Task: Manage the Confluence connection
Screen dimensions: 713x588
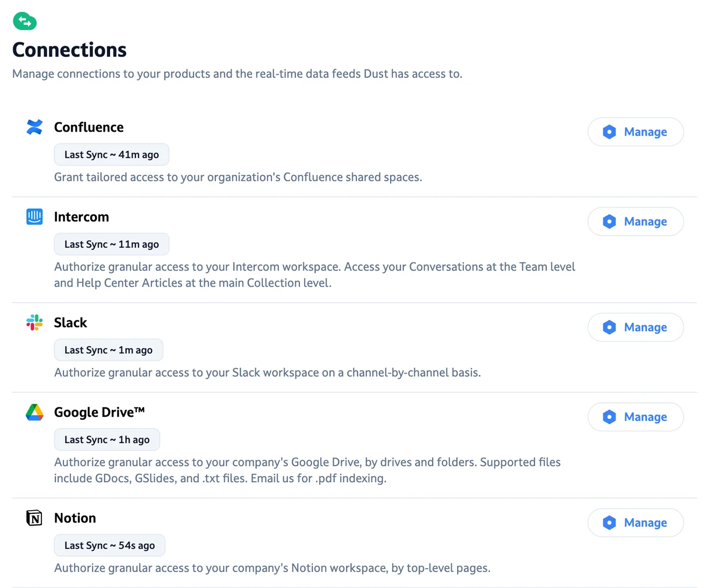Action: 636,132
